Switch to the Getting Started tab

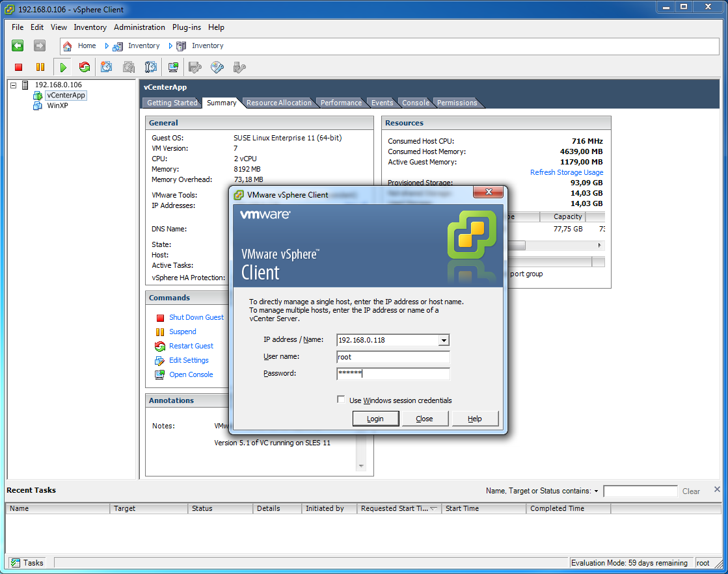point(172,103)
